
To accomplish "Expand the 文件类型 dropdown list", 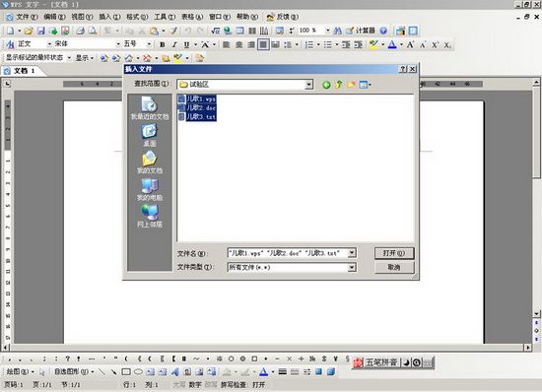I will pyautogui.click(x=352, y=267).
